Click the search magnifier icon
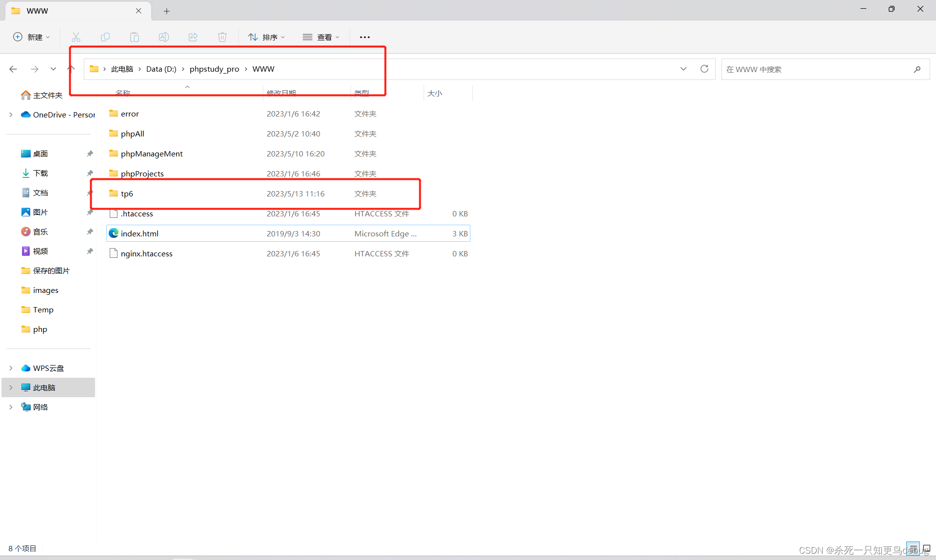 tap(917, 69)
